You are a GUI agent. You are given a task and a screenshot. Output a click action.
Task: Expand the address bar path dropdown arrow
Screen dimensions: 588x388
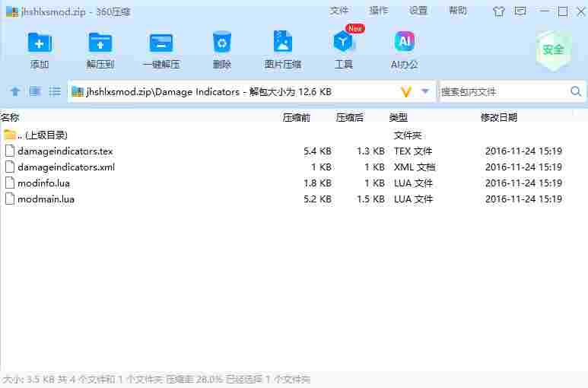pos(425,91)
